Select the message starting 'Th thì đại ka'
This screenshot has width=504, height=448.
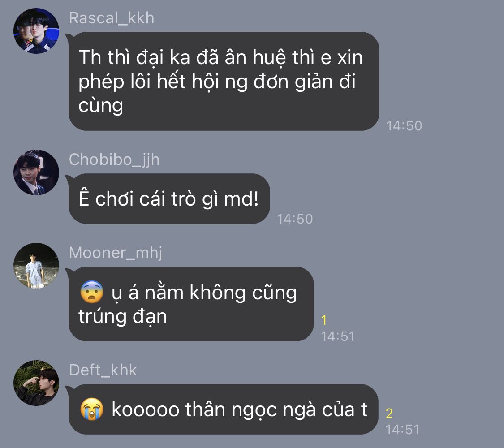pos(224,81)
